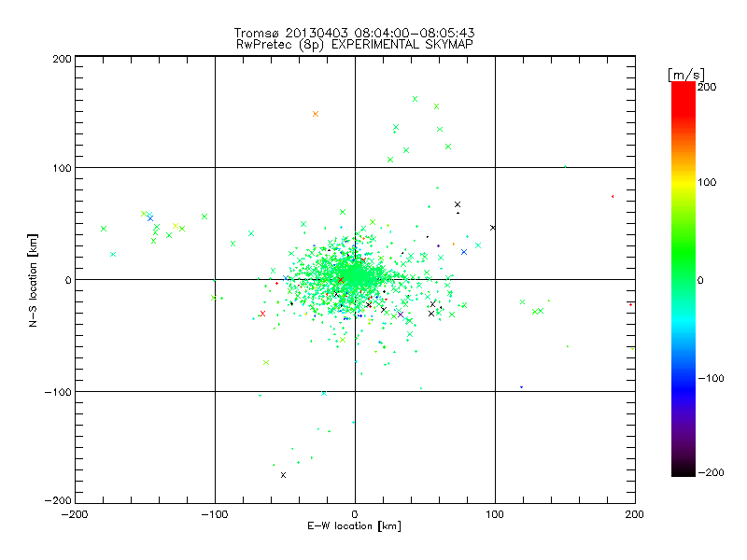This screenshot has width=747, height=560.
Task: Click the colorbar tick label "0"
Action: coord(699,280)
